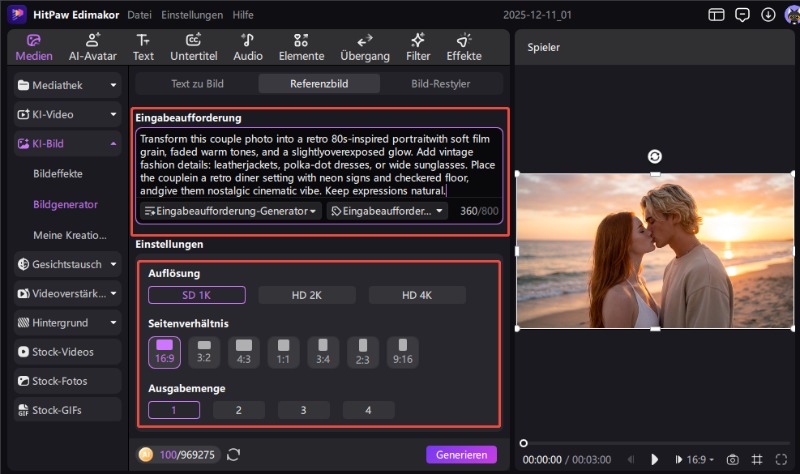Open the Hilfe menu

point(243,15)
